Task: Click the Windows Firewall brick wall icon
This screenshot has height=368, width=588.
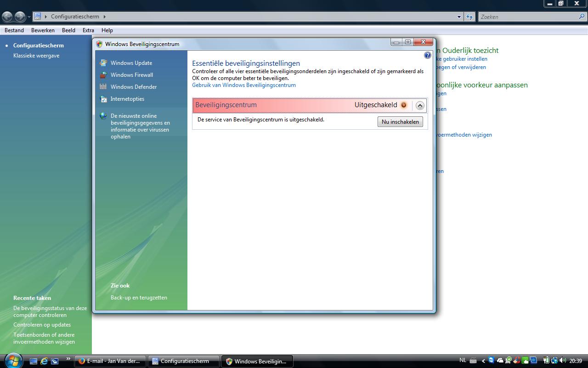Action: 103,75
